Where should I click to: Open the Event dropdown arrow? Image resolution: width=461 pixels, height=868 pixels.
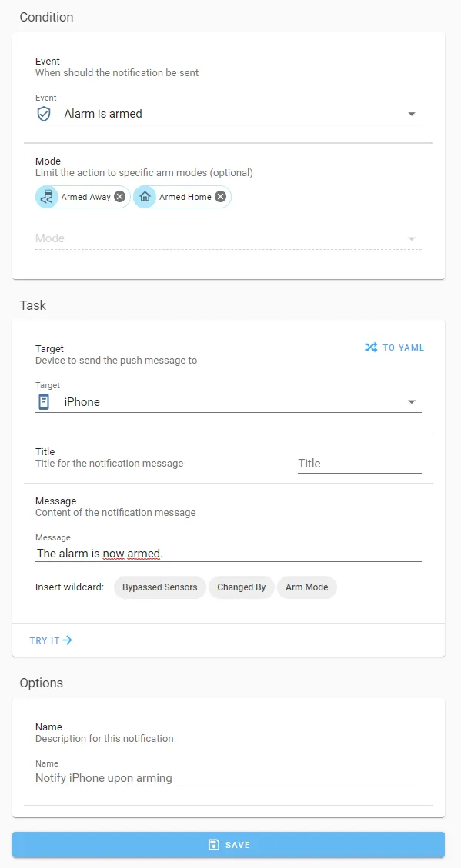pyautogui.click(x=411, y=114)
